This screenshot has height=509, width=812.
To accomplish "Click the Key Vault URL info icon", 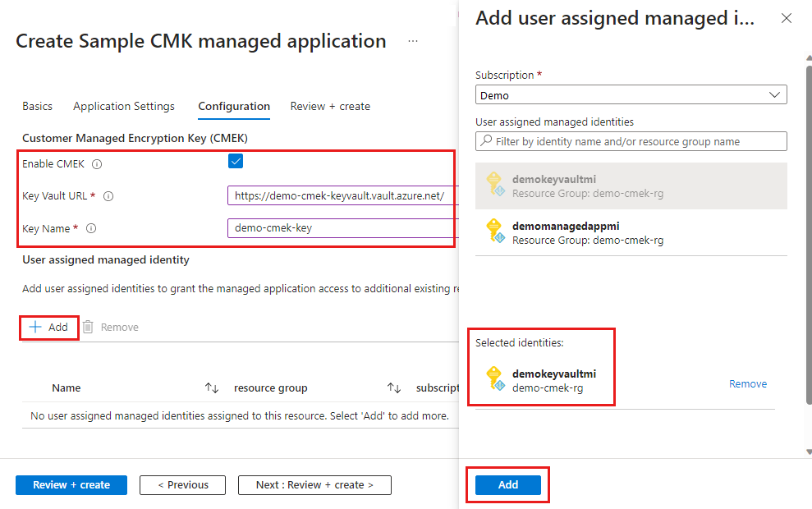I will pyautogui.click(x=108, y=195).
